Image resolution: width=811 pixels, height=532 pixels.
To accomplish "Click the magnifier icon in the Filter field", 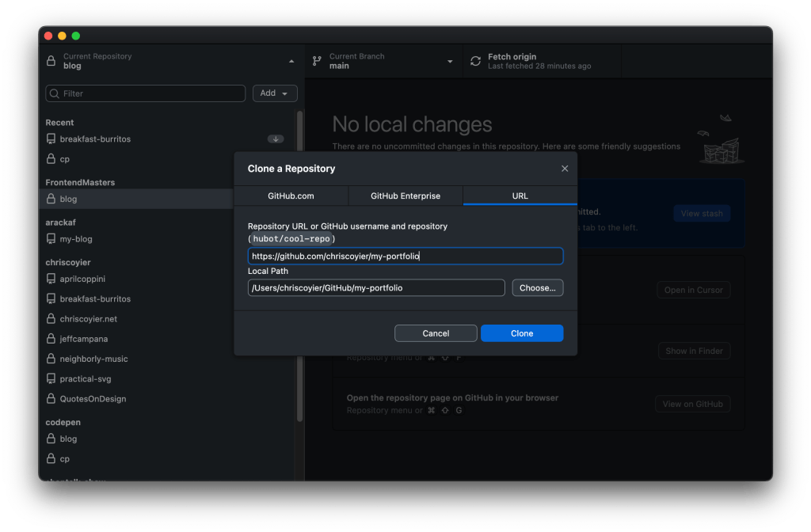I will point(53,93).
